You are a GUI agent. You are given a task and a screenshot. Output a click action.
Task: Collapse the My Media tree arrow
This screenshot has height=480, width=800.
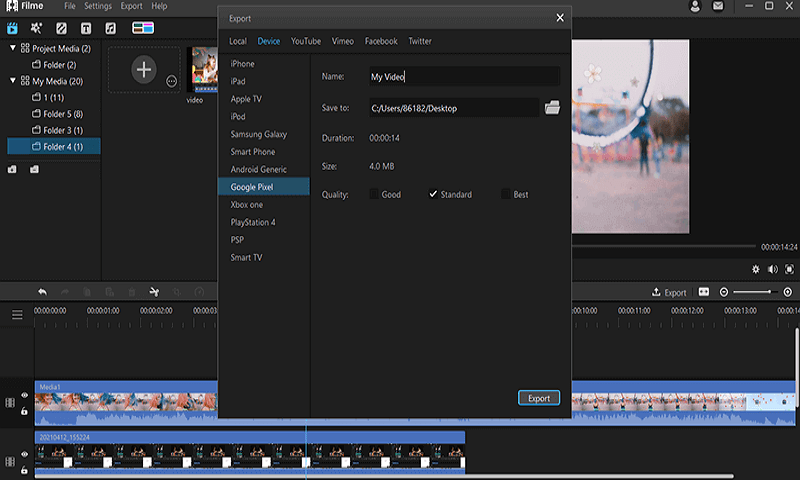click(13, 81)
